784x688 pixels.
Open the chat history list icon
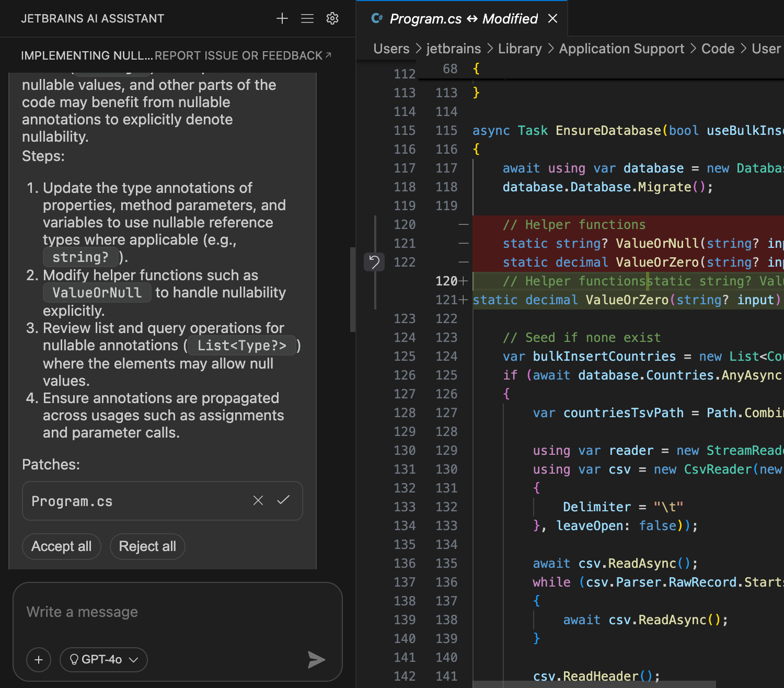[x=307, y=18]
